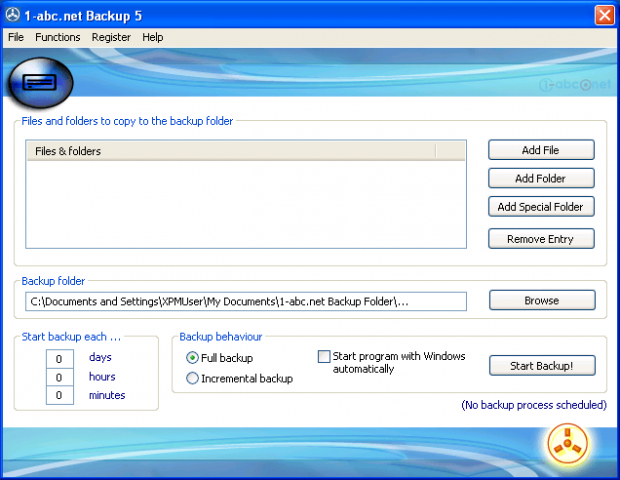Screen dimensions: 620x480
Task: Click the Start Backup! button
Action: pyautogui.click(x=542, y=366)
